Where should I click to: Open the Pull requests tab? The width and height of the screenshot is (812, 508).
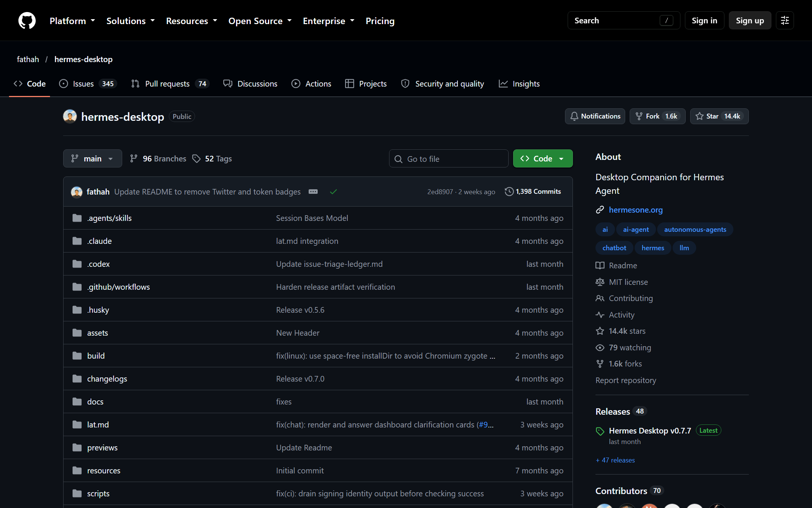170,84
